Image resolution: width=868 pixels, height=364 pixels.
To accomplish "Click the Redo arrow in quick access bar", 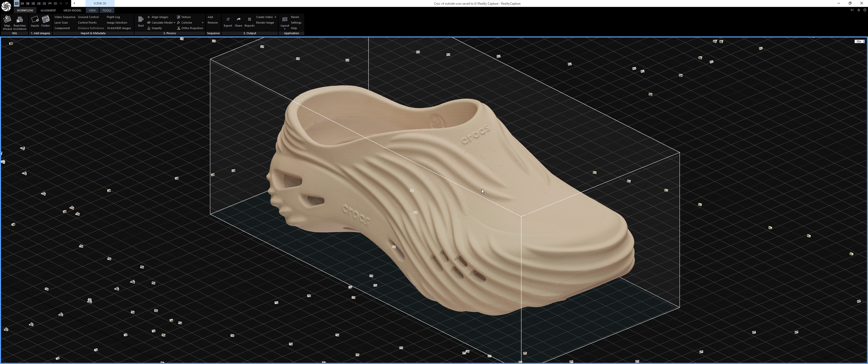I will (67, 3).
